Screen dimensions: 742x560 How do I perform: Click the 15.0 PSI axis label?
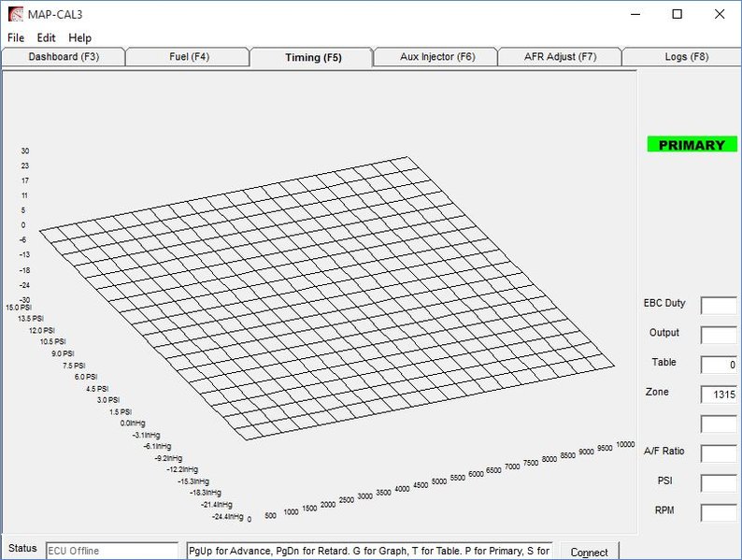pyautogui.click(x=19, y=308)
